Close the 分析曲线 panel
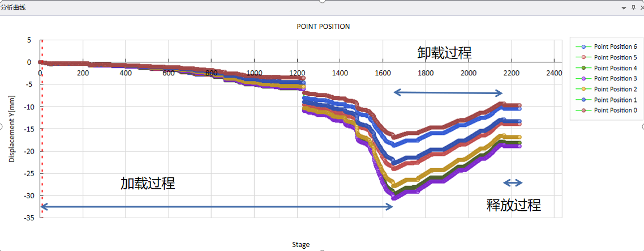The height and width of the screenshot is (251, 644). tap(641, 7)
